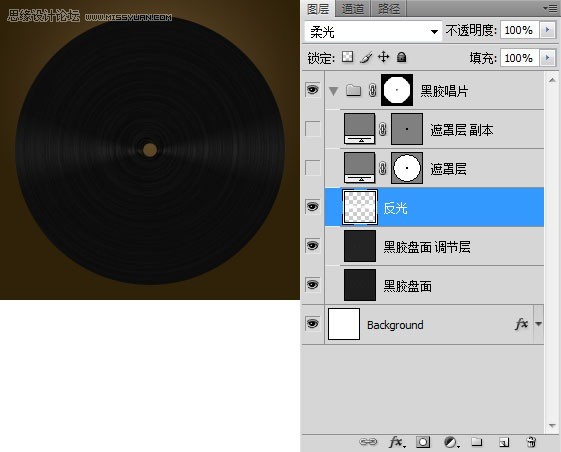Image resolution: width=561 pixels, height=452 pixels.
Task: Click the fx effects icon on Background layer
Action: (x=521, y=324)
